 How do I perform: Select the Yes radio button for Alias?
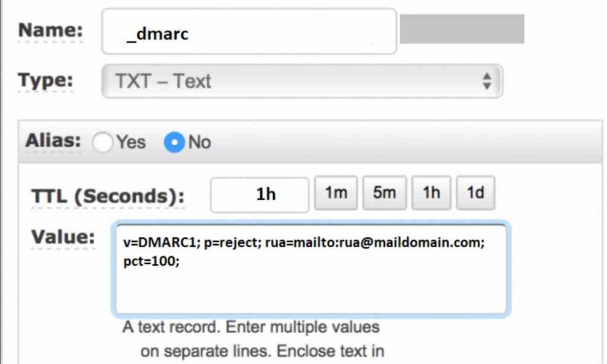[103, 142]
